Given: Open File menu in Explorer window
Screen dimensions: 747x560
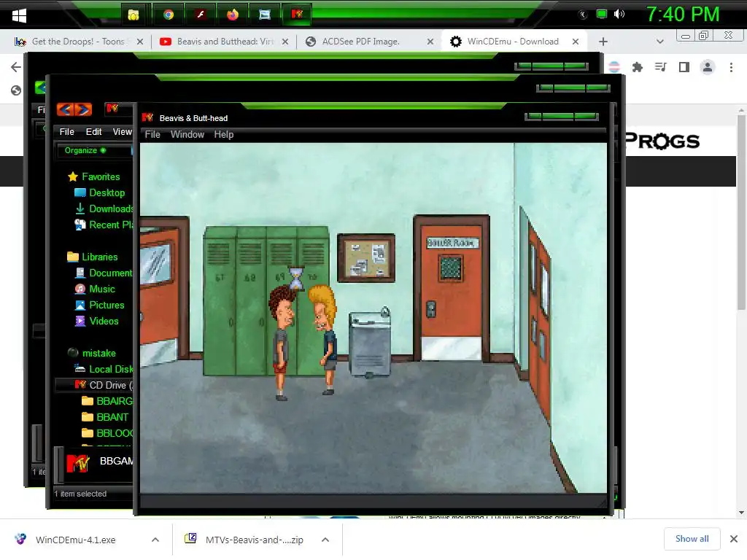Looking at the screenshot, I should (66, 132).
